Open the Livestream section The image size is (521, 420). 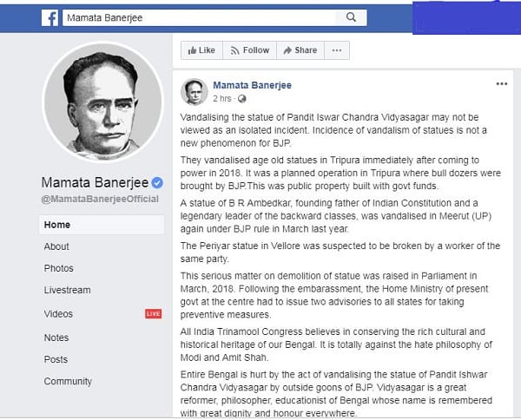click(x=67, y=290)
